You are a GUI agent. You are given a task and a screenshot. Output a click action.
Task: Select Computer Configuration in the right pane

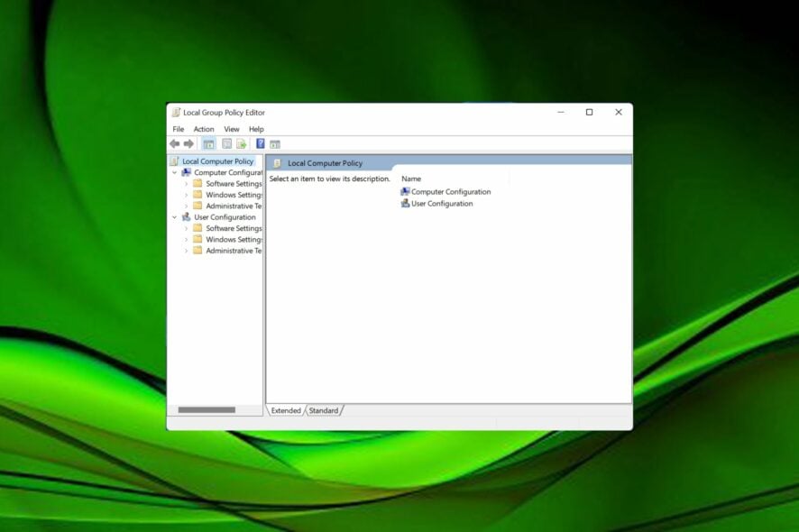tap(450, 192)
